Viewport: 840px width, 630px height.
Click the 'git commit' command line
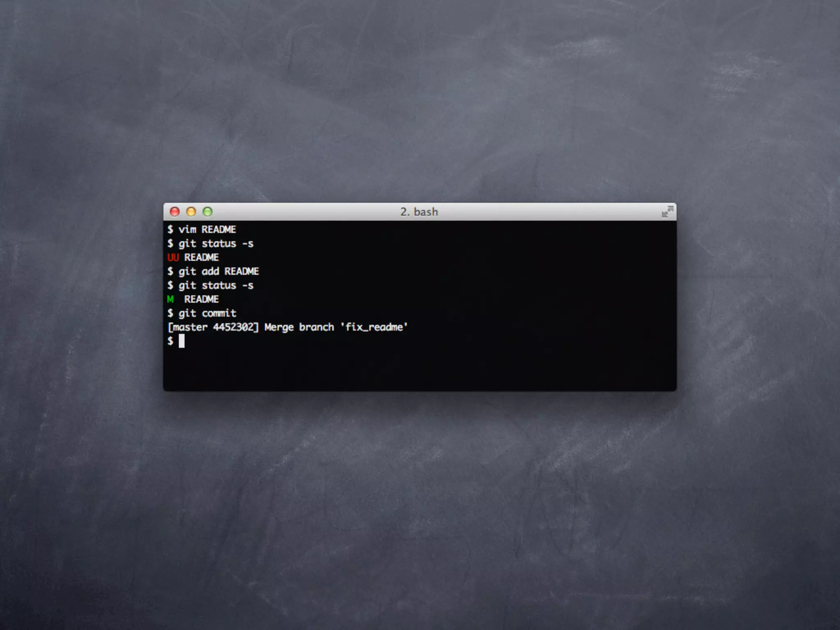click(207, 313)
